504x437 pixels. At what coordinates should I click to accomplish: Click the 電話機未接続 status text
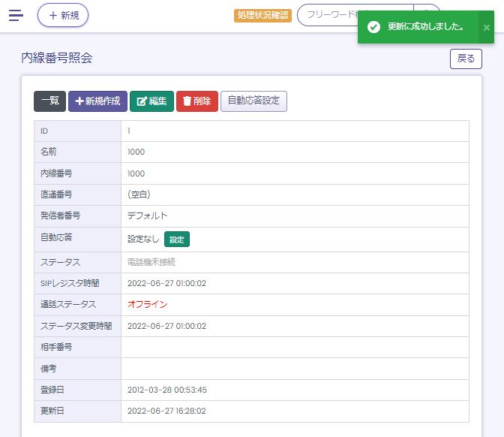[x=151, y=262]
